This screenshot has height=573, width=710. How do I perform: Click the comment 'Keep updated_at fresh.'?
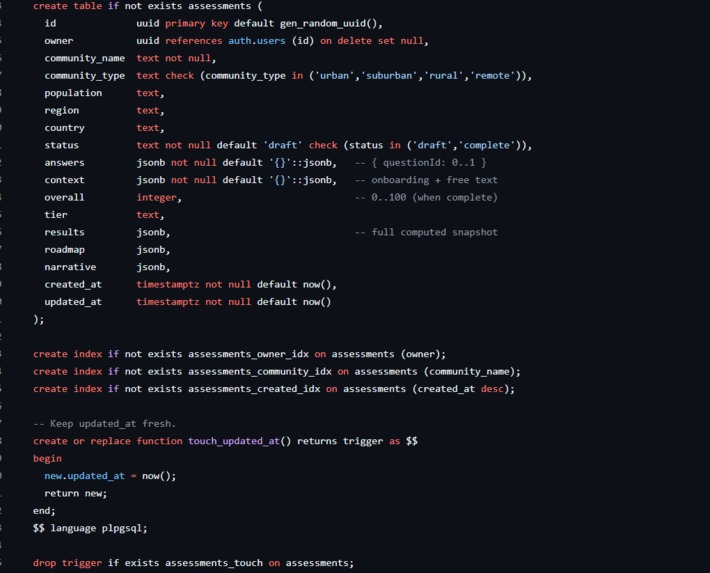tap(112, 424)
